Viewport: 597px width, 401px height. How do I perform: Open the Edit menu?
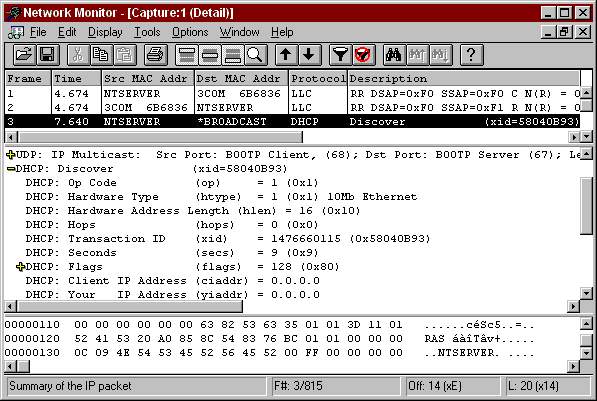pyautogui.click(x=67, y=32)
